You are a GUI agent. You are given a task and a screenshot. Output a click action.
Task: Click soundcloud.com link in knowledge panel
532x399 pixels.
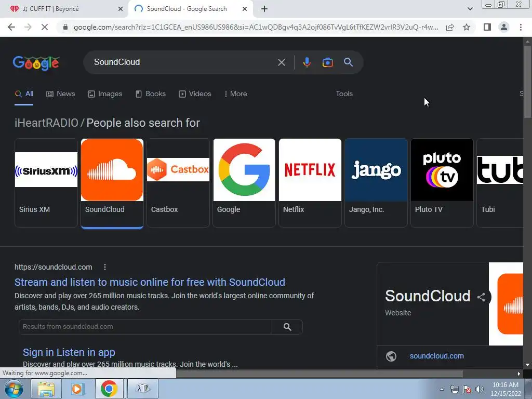(436, 356)
